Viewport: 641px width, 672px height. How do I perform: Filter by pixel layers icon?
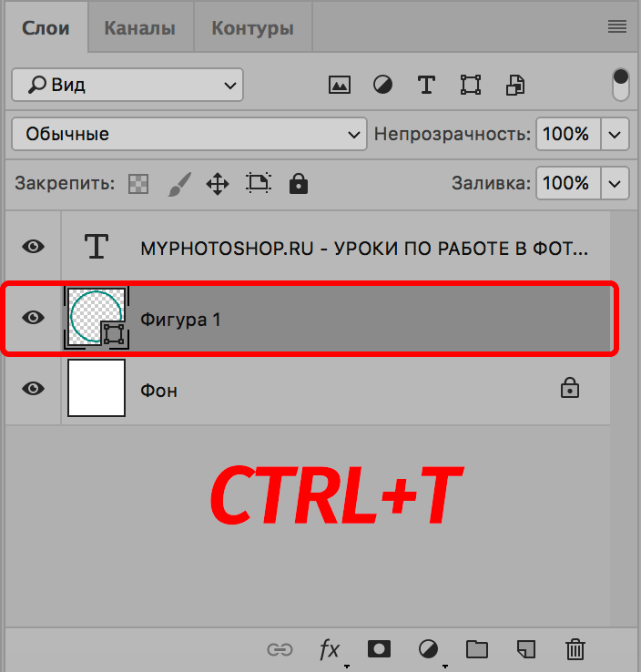pyautogui.click(x=340, y=85)
